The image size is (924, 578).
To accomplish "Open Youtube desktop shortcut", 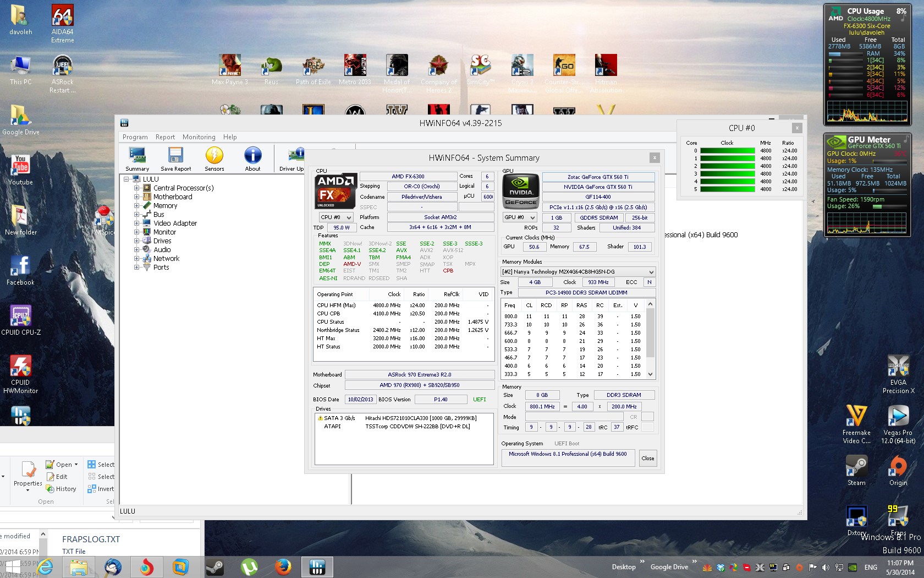I will click(x=21, y=170).
